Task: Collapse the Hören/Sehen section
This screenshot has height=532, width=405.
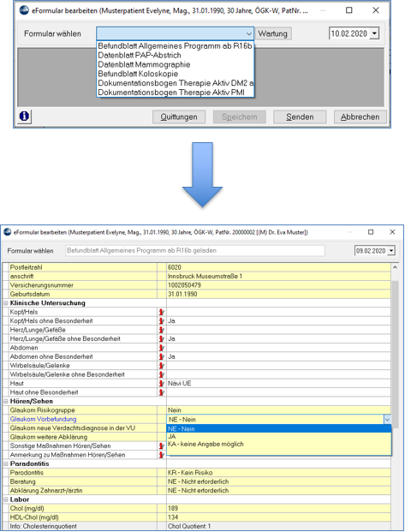Action: click(5, 402)
